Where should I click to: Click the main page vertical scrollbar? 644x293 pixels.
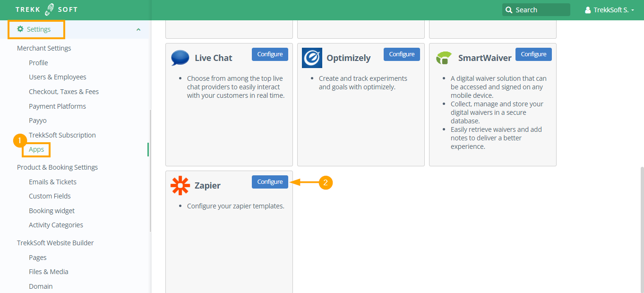[x=641, y=227]
